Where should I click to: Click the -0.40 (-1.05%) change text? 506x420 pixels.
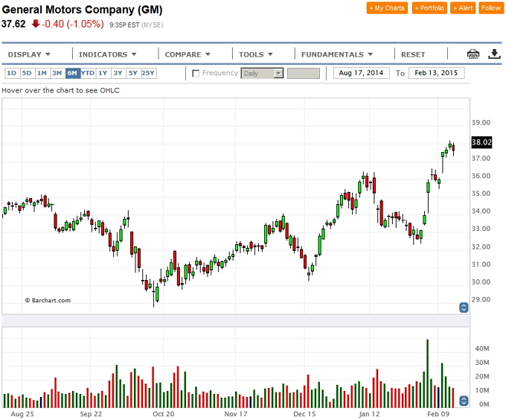point(73,24)
